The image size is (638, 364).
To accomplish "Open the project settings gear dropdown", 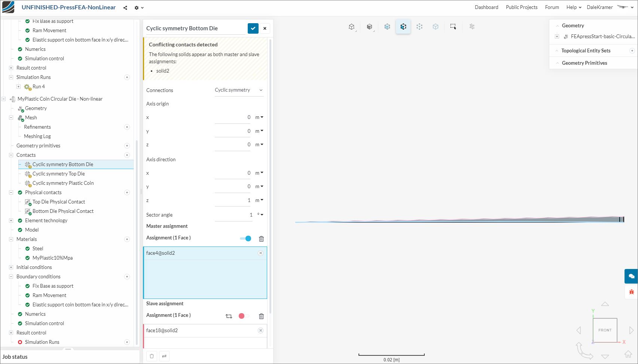I will click(x=139, y=7).
